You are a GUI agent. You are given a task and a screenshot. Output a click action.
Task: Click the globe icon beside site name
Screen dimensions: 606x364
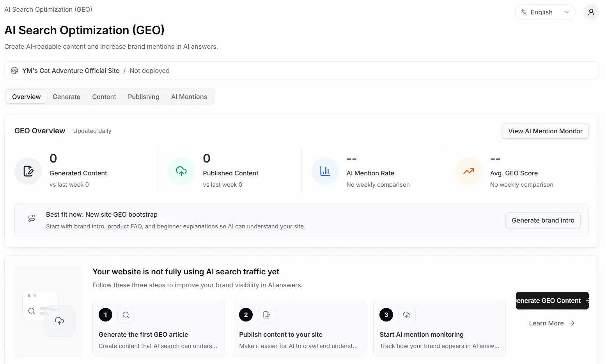14,71
